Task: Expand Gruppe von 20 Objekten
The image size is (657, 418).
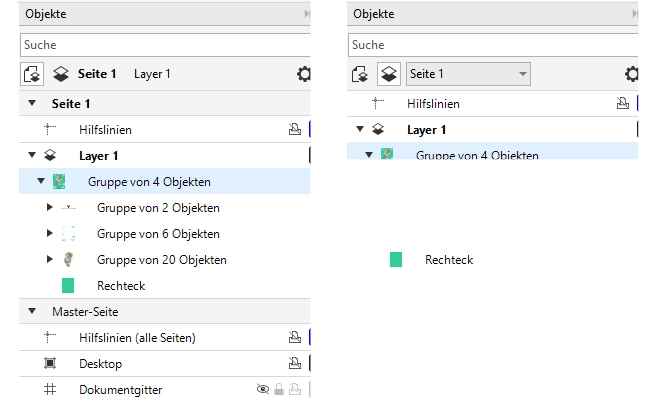Action: point(50,260)
